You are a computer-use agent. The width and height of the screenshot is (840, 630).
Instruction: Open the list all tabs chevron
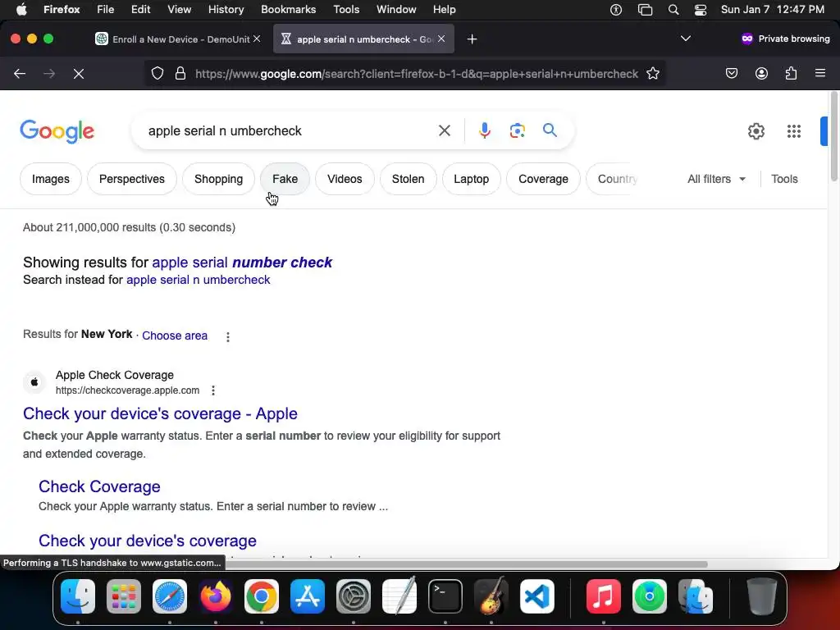(x=685, y=39)
